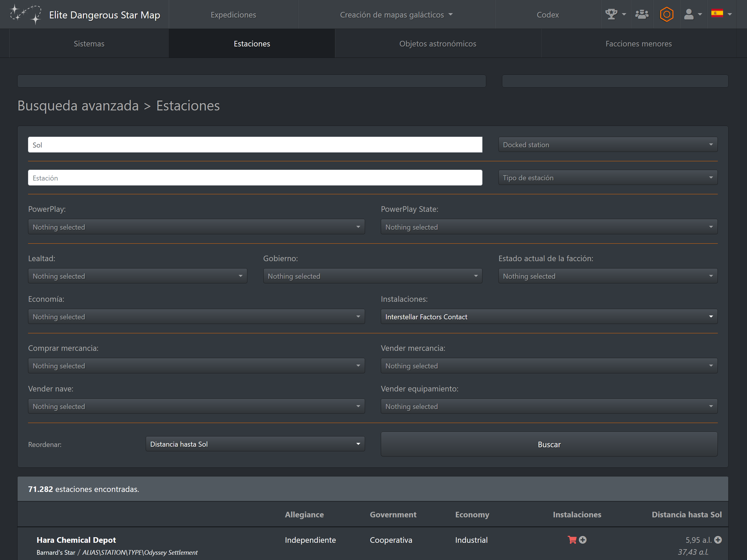Open the Tipo de estación dropdown
747x560 pixels.
click(x=608, y=178)
